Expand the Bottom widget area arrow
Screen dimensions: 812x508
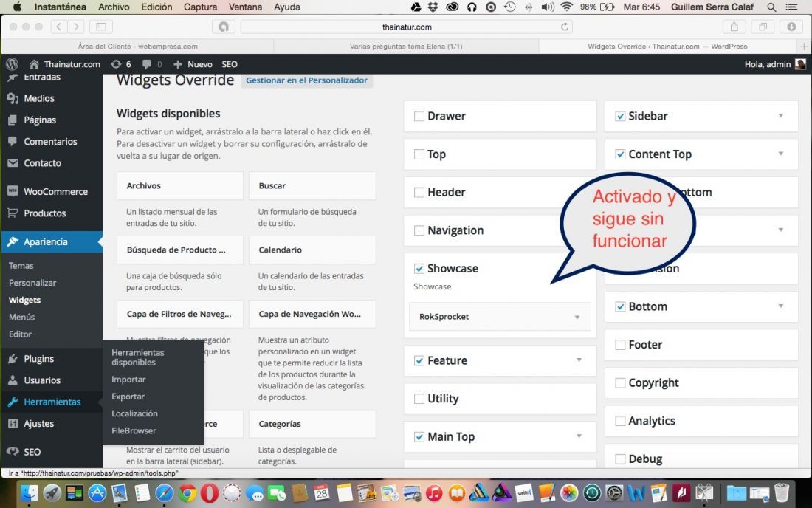click(780, 306)
